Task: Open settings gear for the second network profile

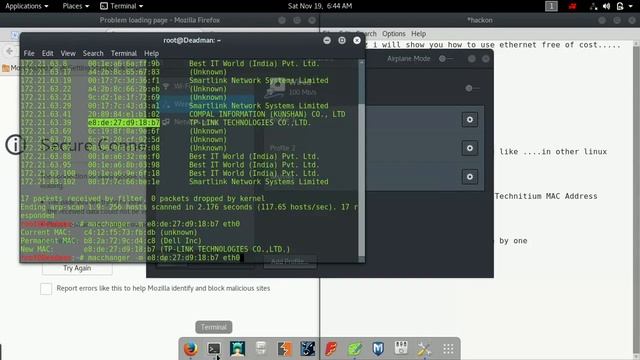Action: pos(470,148)
